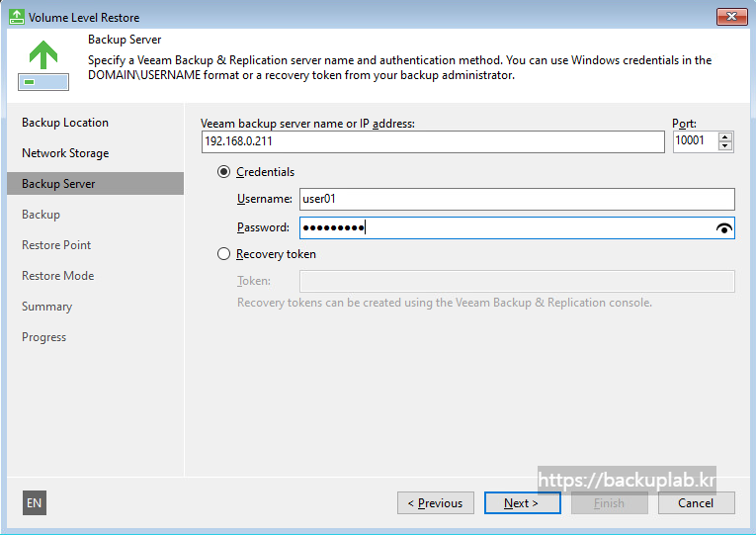Click the Volume Level Restore title icon
756x535 pixels.
17,17
